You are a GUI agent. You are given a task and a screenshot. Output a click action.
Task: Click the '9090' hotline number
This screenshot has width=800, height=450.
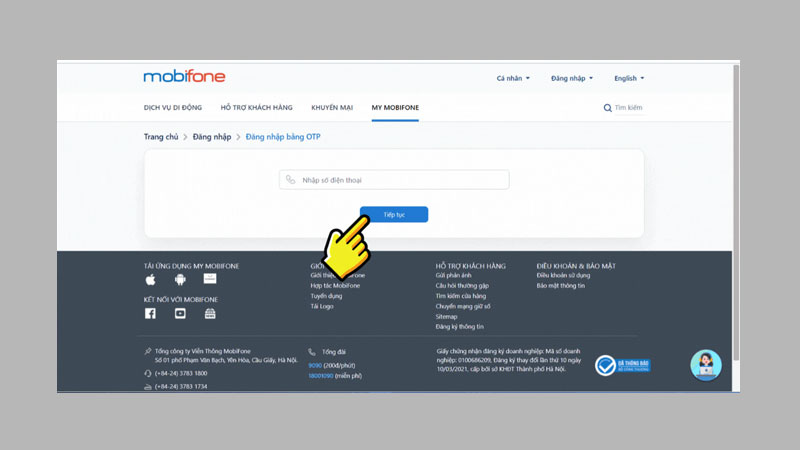tap(315, 365)
